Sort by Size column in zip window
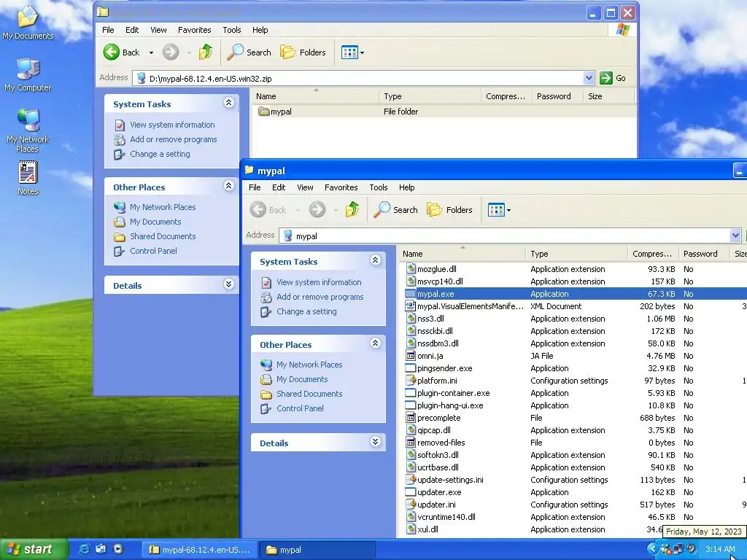 [608, 96]
